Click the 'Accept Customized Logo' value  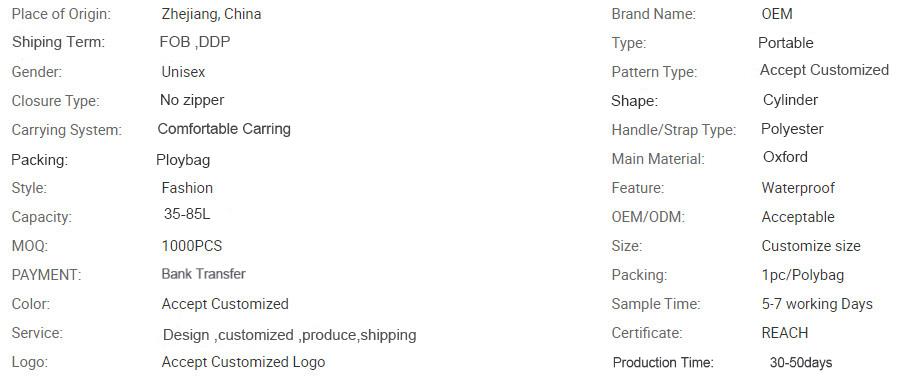pyautogui.click(x=243, y=362)
